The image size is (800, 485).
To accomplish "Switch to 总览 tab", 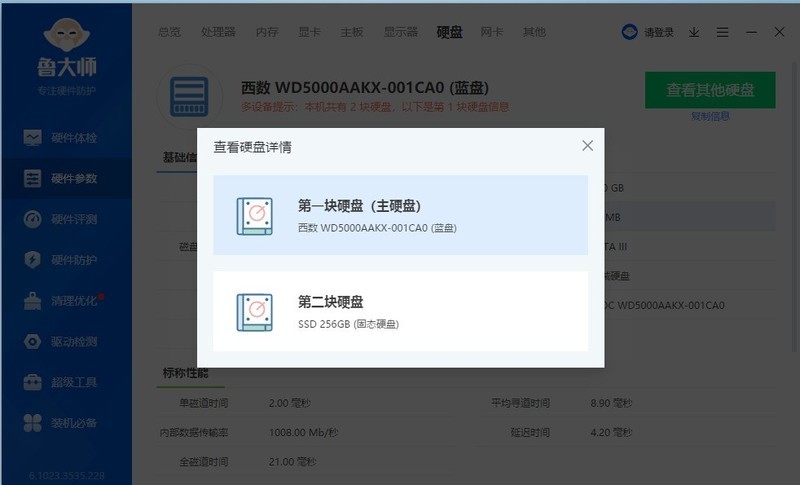I will 169,32.
